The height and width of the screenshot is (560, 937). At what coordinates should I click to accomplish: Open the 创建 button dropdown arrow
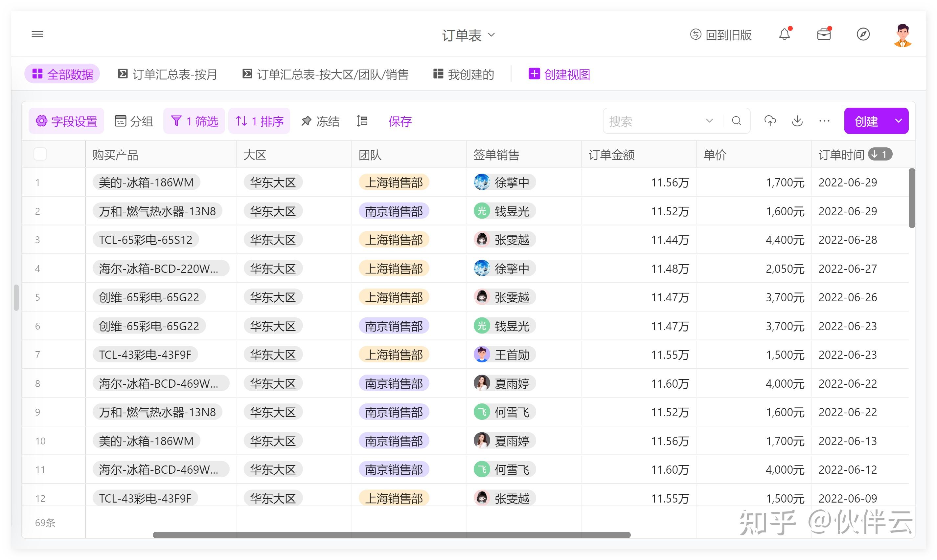point(899,121)
